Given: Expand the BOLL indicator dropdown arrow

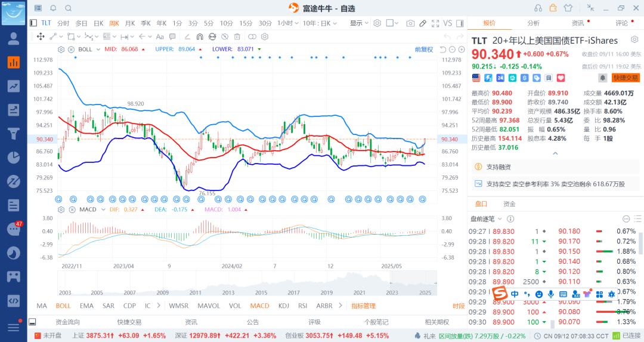Looking at the screenshot, I should tap(98, 50).
